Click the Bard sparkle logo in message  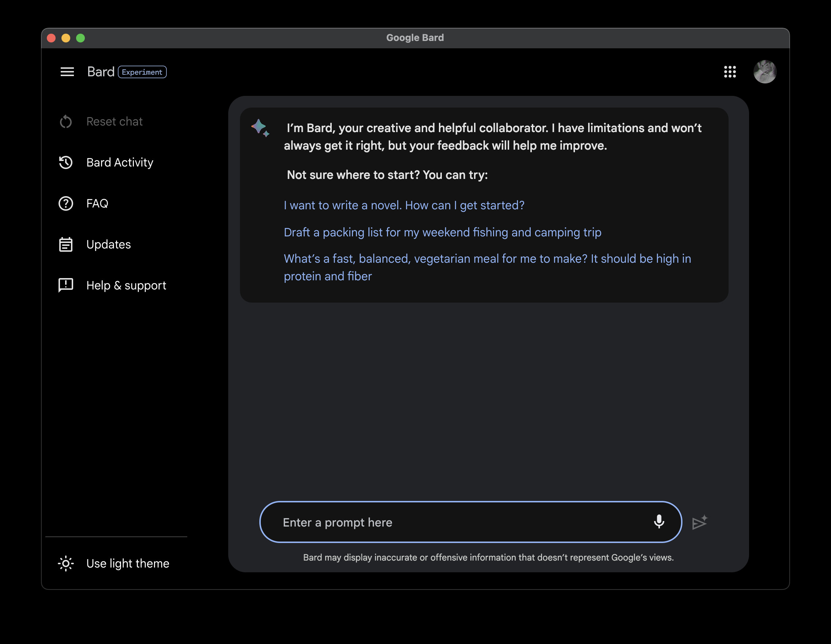(x=260, y=128)
